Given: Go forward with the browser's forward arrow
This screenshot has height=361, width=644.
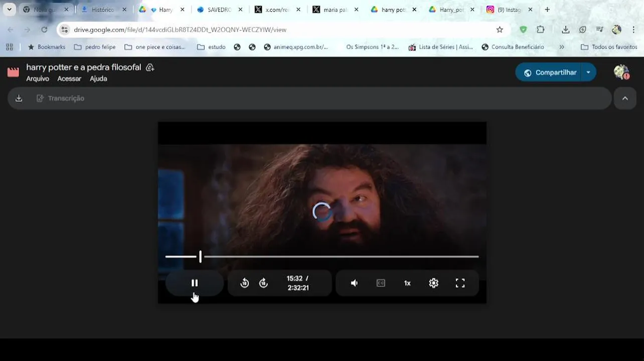Looking at the screenshot, I should tap(27, 30).
